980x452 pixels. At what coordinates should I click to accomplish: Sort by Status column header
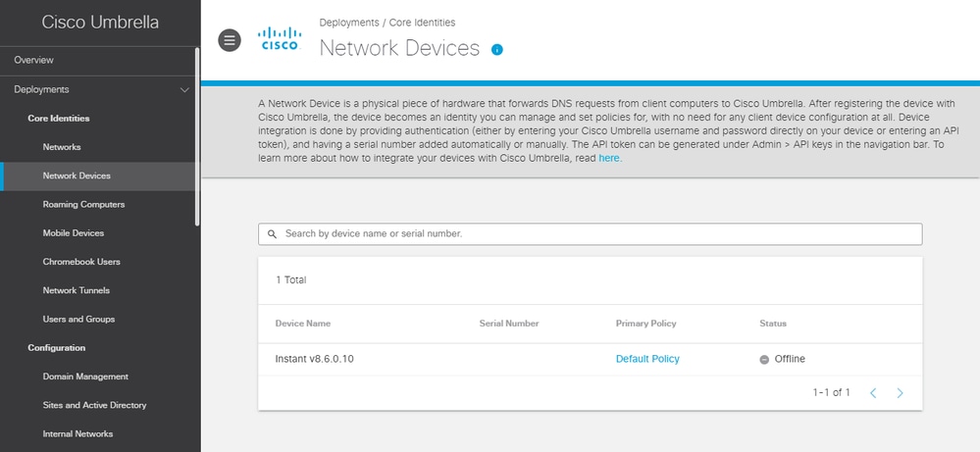coord(773,324)
